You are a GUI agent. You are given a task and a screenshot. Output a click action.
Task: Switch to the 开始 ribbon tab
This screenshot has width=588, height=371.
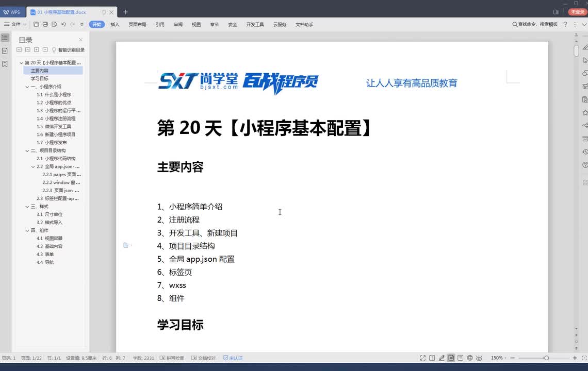tap(97, 24)
